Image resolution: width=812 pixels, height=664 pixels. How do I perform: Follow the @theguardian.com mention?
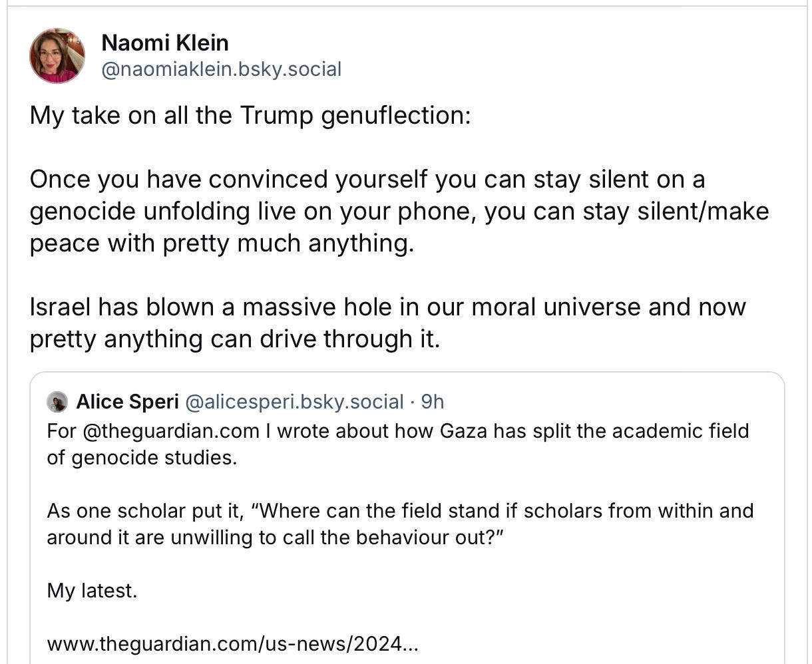171,431
